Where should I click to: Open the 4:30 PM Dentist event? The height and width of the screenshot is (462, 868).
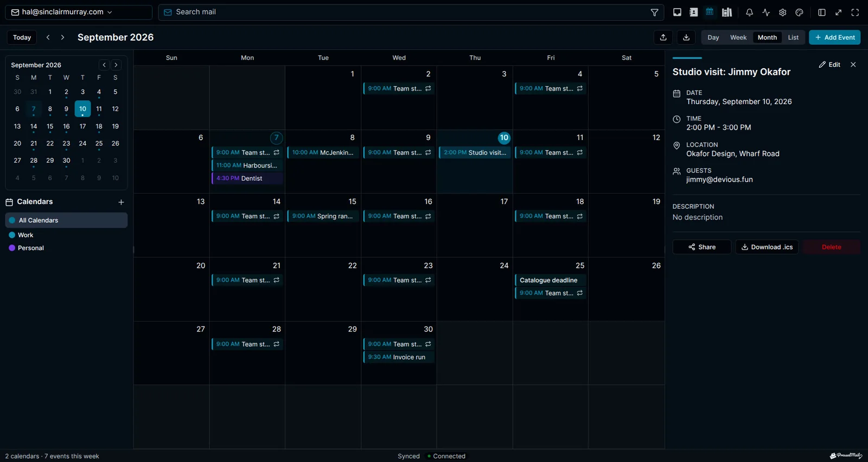coord(247,178)
